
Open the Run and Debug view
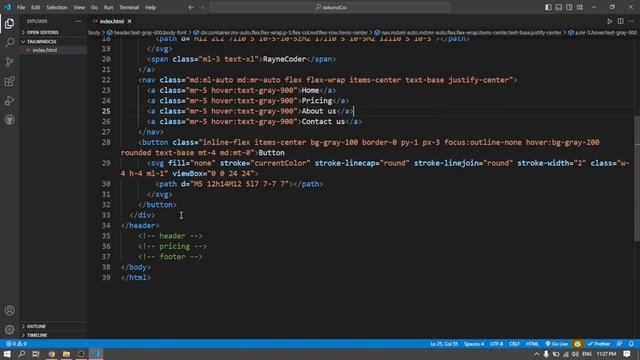(x=9, y=100)
